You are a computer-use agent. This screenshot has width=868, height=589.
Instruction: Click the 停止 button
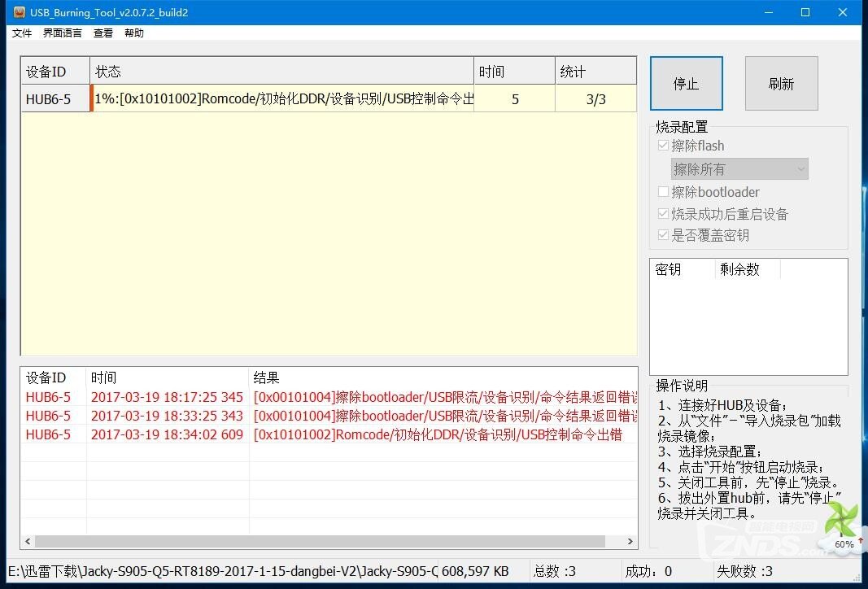click(687, 84)
